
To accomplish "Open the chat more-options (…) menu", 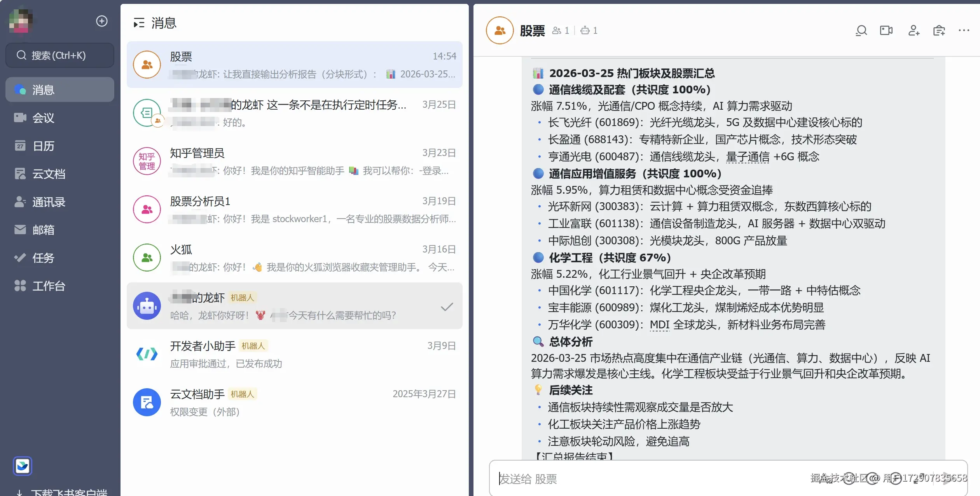I will (x=964, y=30).
